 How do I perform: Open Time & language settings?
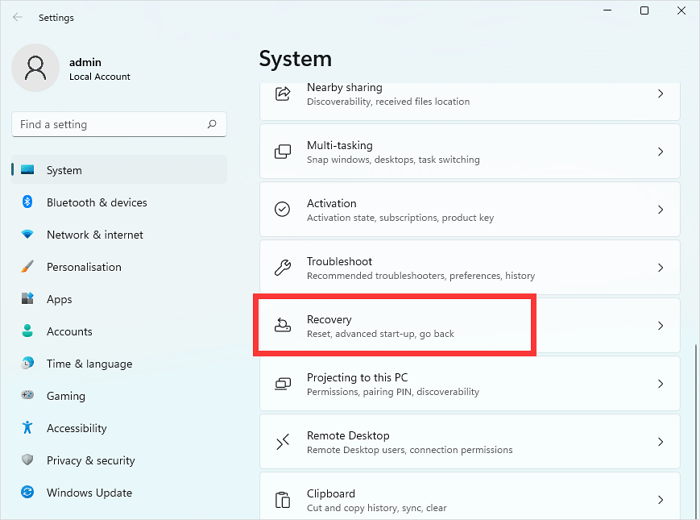[89, 364]
